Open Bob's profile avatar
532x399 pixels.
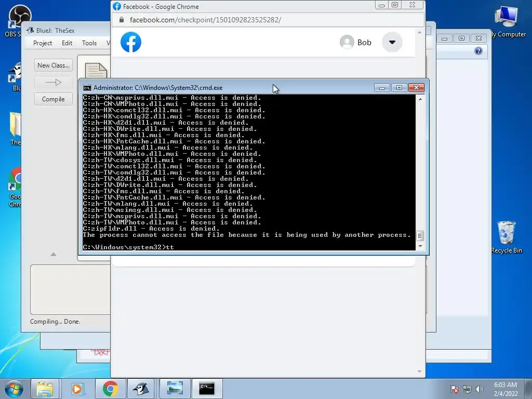[347, 42]
